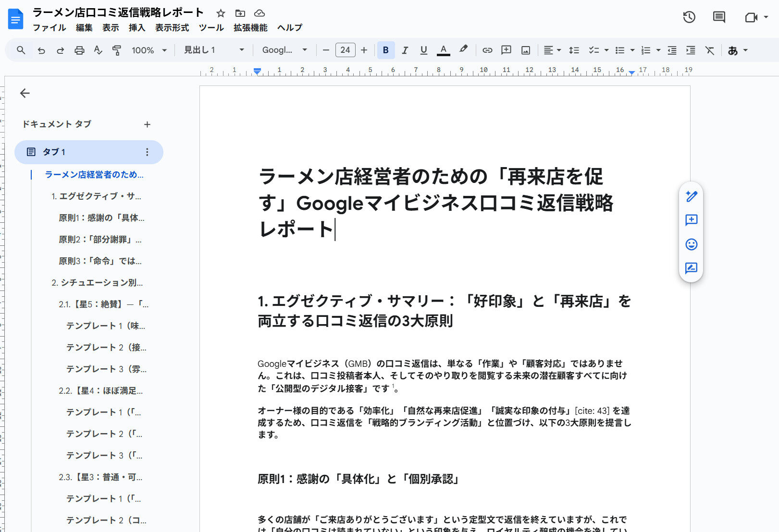The width and height of the screenshot is (779, 532).
Task: Insert an image
Action: pos(526,50)
